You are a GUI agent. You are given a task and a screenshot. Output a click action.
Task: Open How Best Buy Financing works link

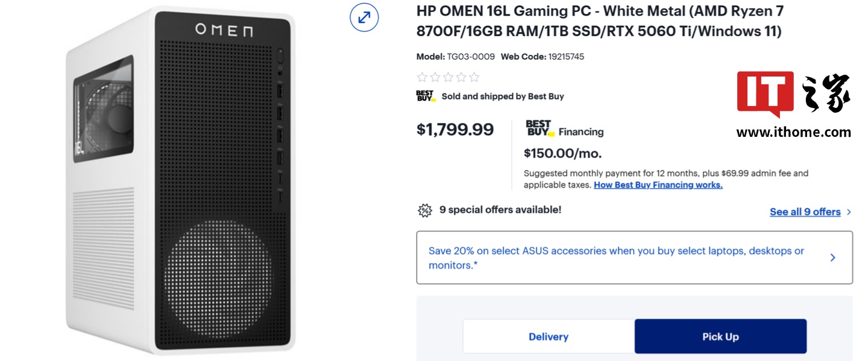point(658,185)
